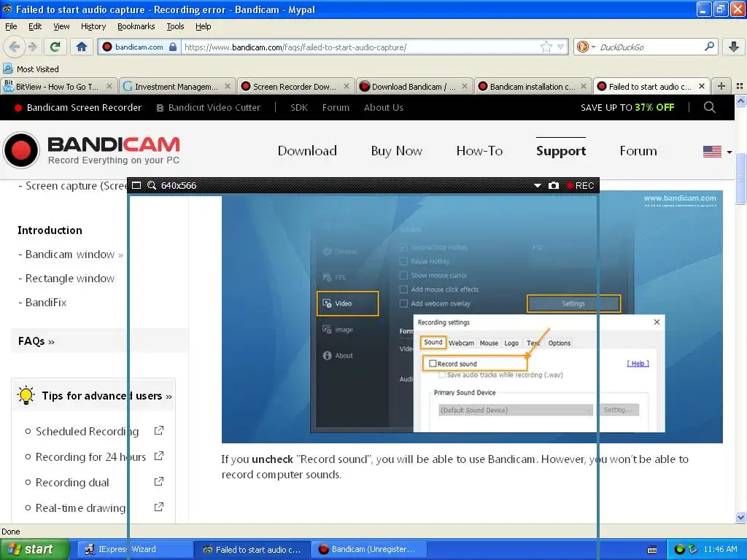
Task: Open the File menu
Action: 11,26
